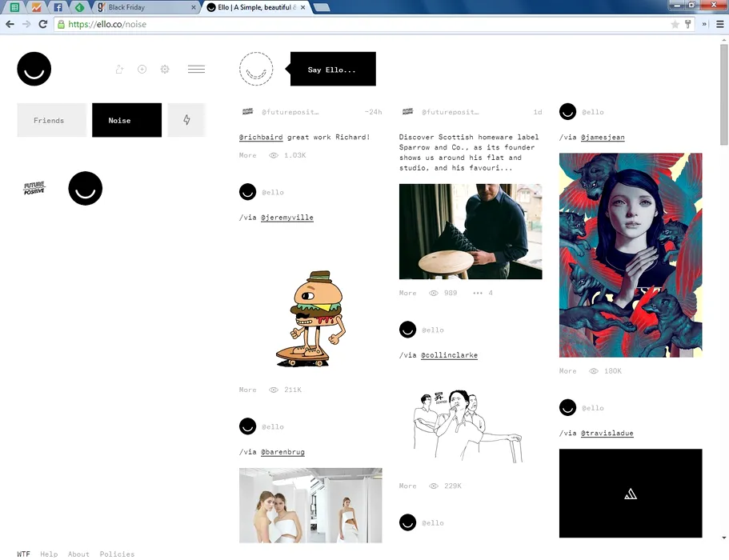
Task: Click More beside the 989 view count
Action: 408,294
